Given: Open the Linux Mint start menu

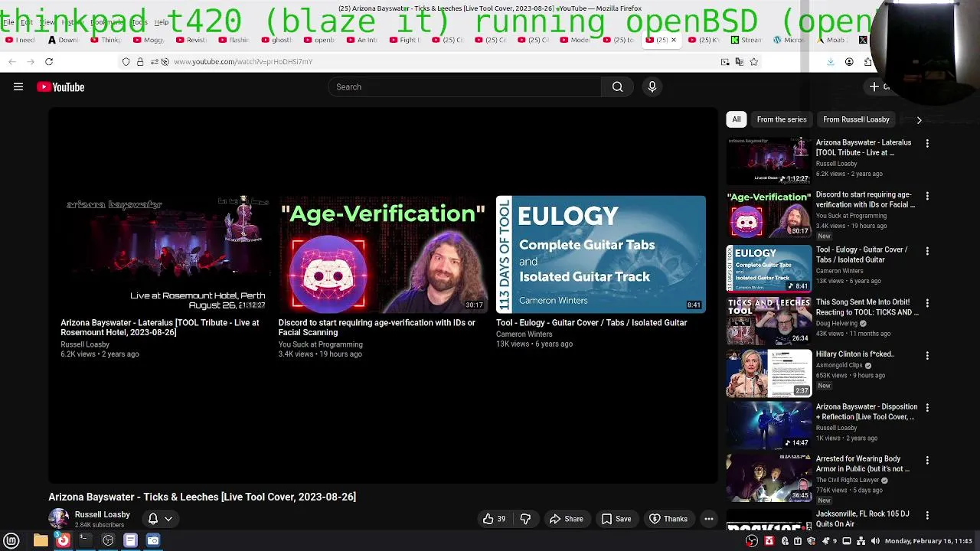Looking at the screenshot, I should point(11,540).
